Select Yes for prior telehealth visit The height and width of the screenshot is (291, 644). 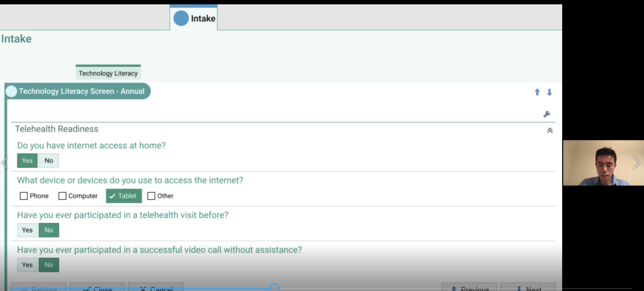(x=27, y=230)
